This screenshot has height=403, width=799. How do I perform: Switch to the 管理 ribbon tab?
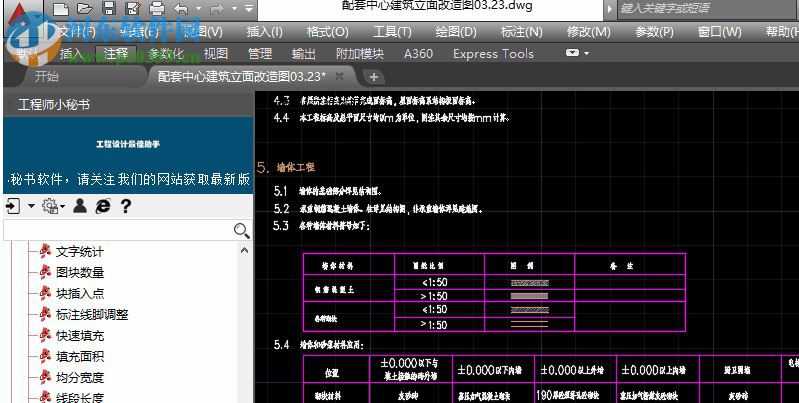coord(260,54)
